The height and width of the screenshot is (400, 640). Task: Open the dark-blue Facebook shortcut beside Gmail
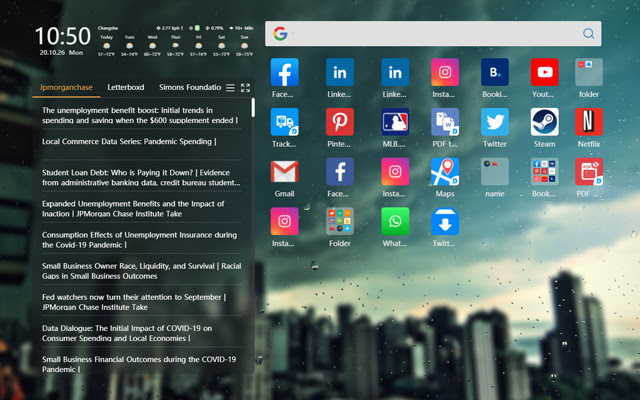pos(340,172)
